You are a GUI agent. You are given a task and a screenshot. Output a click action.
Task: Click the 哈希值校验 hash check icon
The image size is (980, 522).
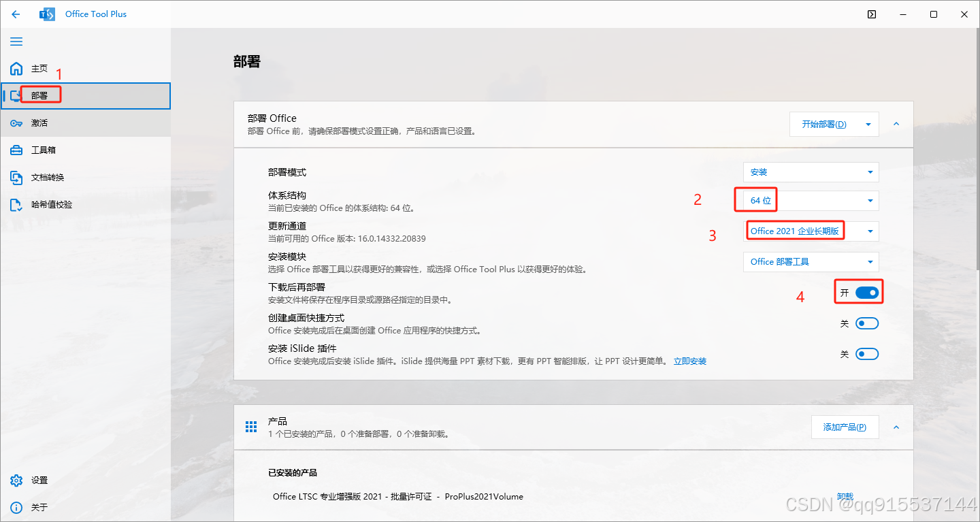16,205
